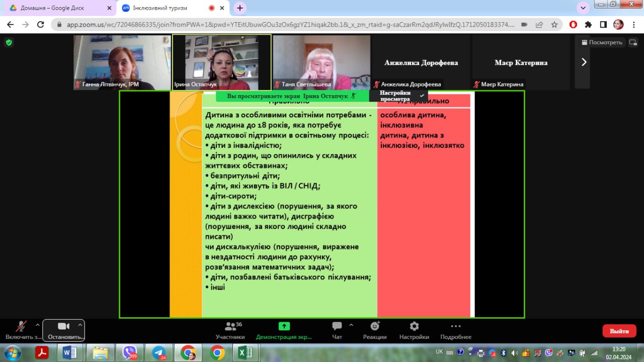
Task: Open the Chat panel
Action: click(337, 327)
